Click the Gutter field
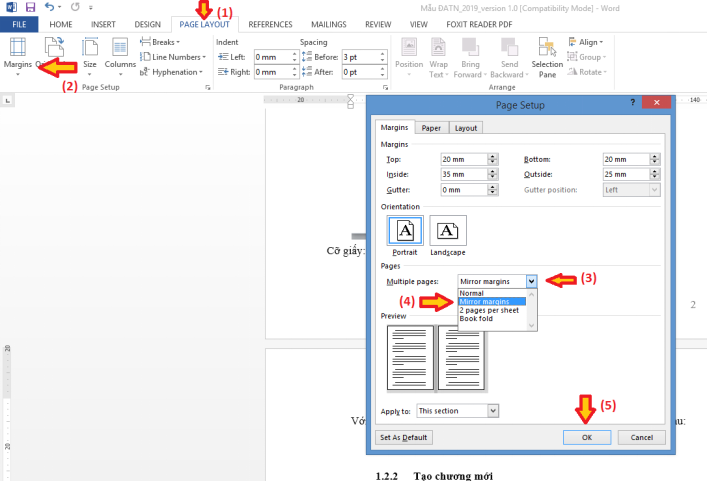The width and height of the screenshot is (708, 482). tap(464, 190)
